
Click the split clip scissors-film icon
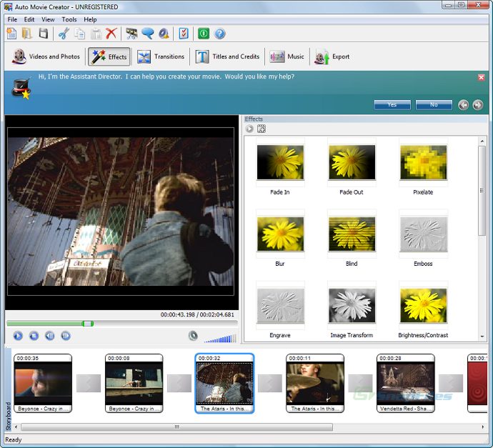pyautogui.click(x=131, y=34)
